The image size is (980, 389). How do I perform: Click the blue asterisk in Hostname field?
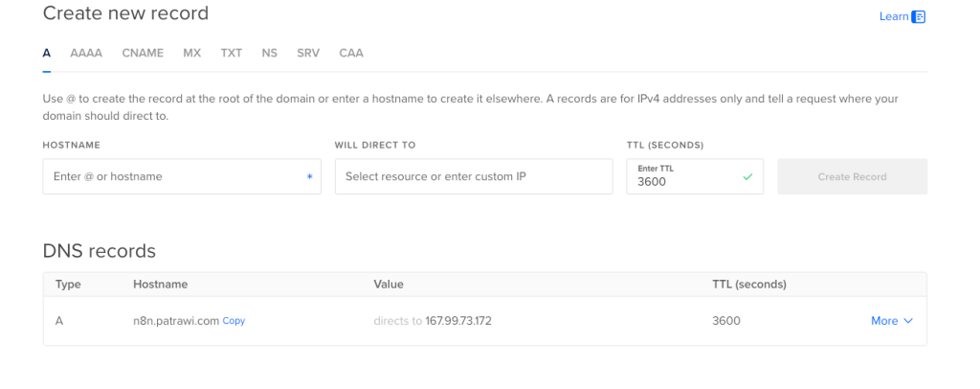tap(309, 177)
